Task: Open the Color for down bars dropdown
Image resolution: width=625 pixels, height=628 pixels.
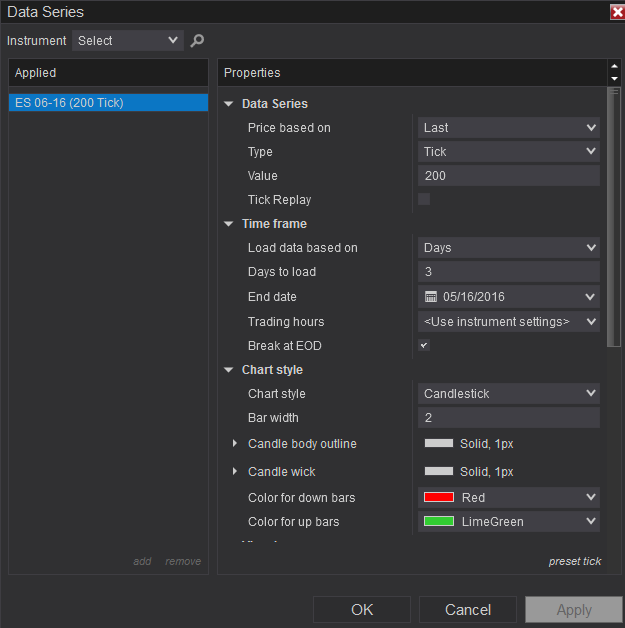Action: pos(508,497)
